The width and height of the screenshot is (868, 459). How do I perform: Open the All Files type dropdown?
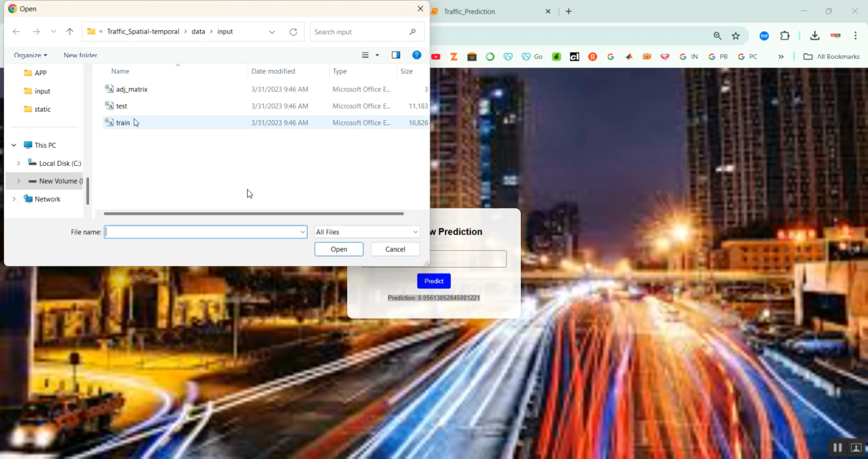(367, 232)
